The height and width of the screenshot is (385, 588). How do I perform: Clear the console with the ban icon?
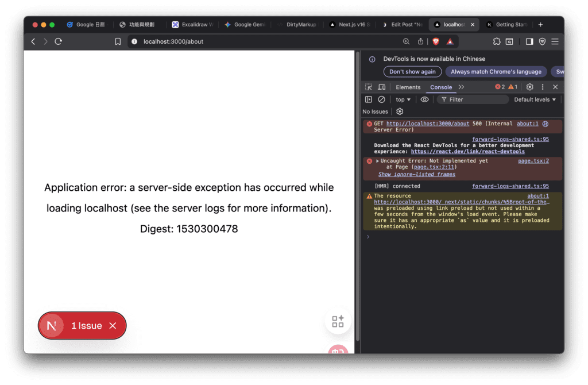point(381,99)
